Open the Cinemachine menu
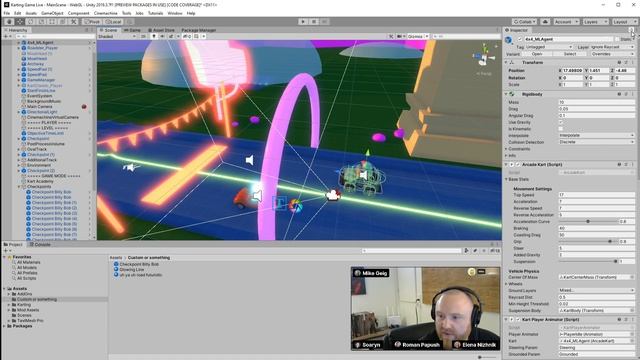Screen dimensions: 640x360 (105, 13)
